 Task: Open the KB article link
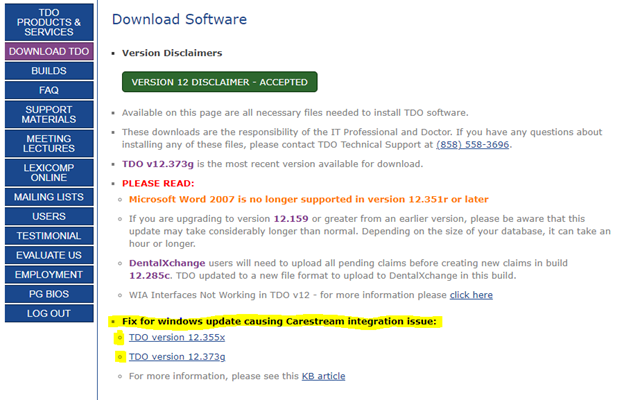(x=323, y=376)
